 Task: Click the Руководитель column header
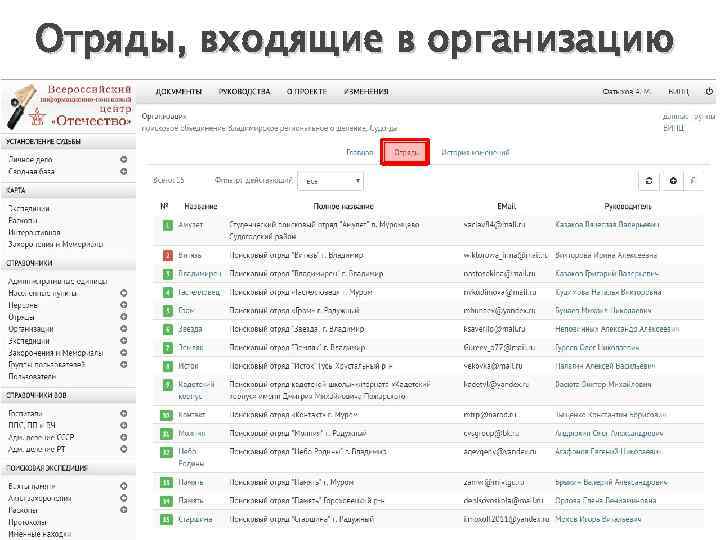click(x=628, y=207)
